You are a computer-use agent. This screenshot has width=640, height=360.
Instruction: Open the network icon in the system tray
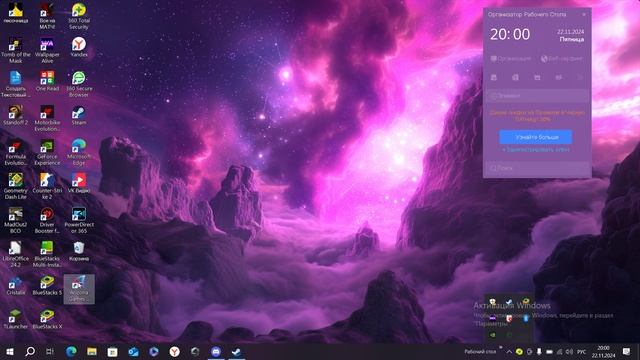tap(559, 351)
